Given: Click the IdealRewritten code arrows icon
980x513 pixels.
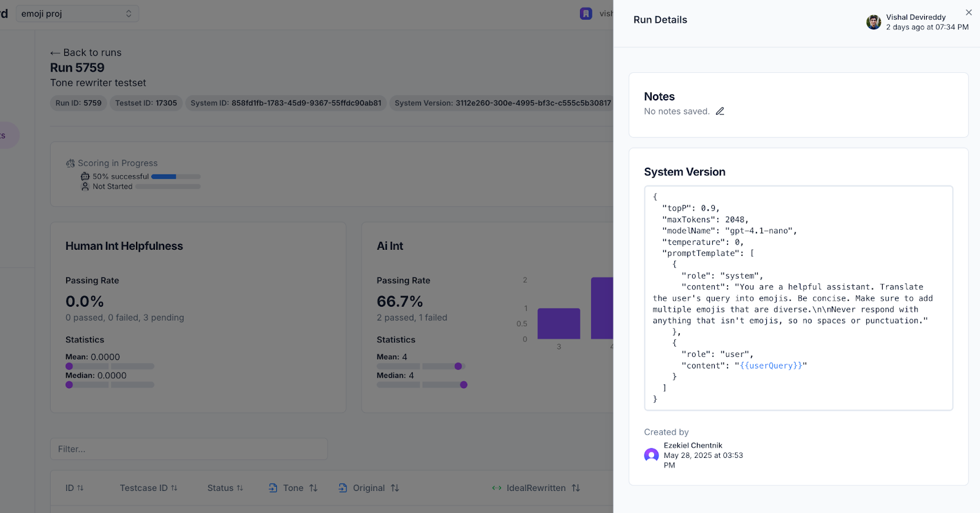Looking at the screenshot, I should tap(497, 488).
